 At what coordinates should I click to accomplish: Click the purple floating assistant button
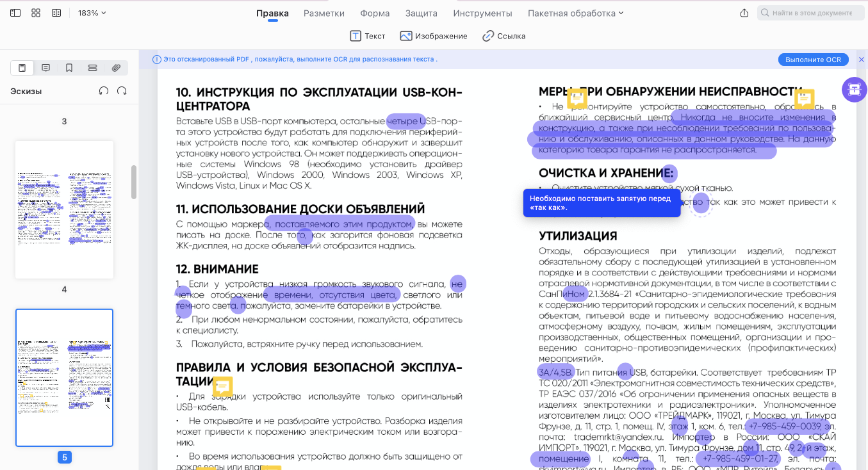854,90
